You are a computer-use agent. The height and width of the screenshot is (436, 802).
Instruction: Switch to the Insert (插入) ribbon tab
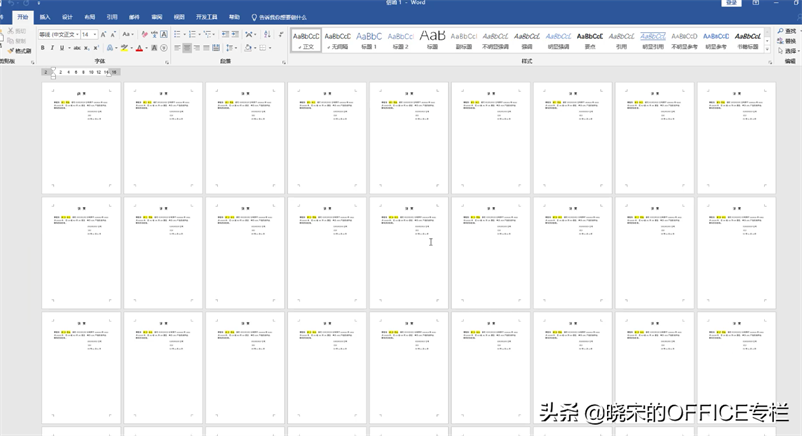45,17
